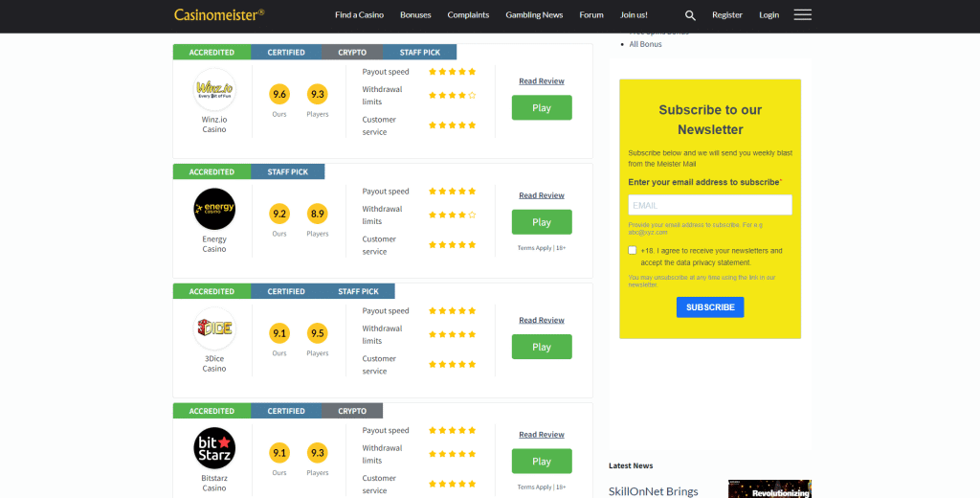The image size is (980, 498).
Task: Click the Energy Casino name text
Action: (x=214, y=243)
